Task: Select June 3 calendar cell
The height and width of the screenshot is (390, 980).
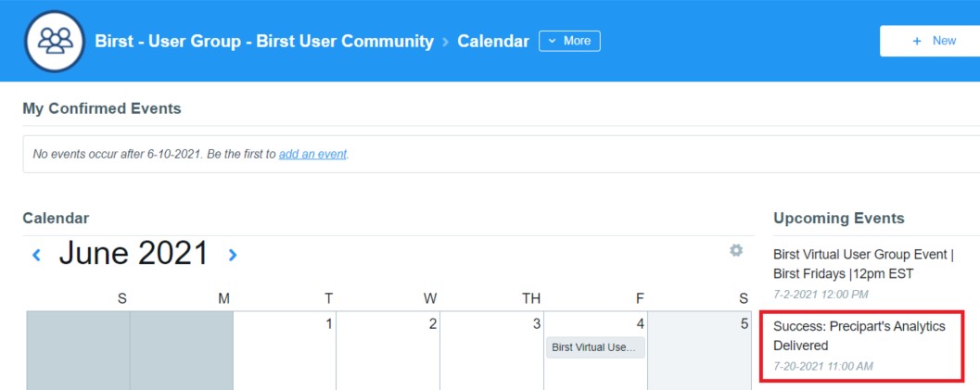Action: tap(492, 351)
